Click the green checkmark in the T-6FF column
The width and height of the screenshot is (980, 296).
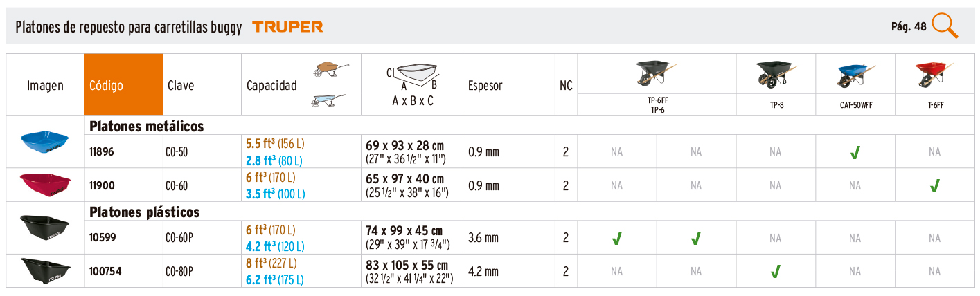pos(934,185)
